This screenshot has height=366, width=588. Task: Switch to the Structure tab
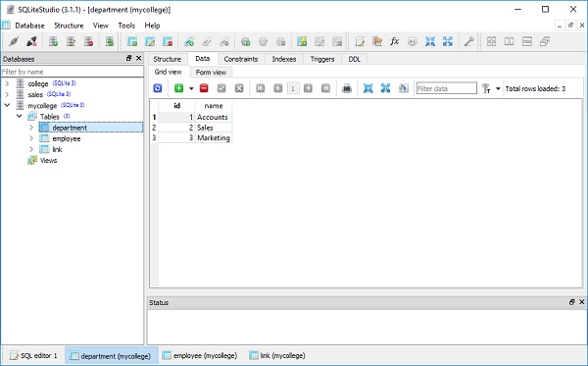(167, 59)
